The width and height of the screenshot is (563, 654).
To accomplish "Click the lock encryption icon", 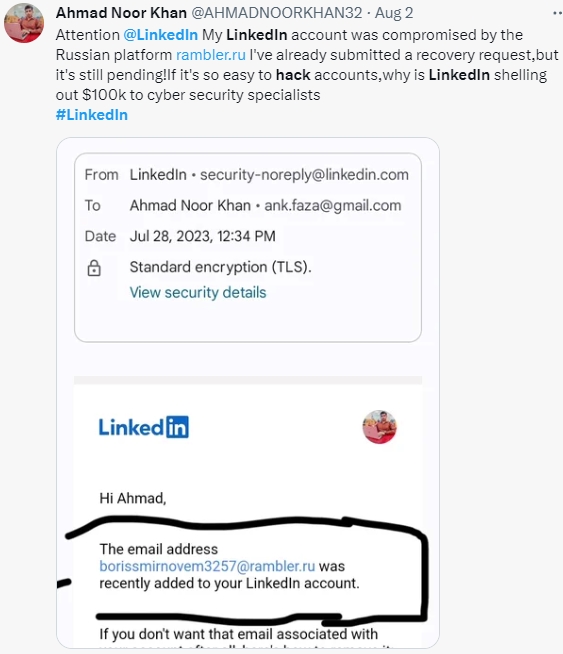I will tap(94, 268).
